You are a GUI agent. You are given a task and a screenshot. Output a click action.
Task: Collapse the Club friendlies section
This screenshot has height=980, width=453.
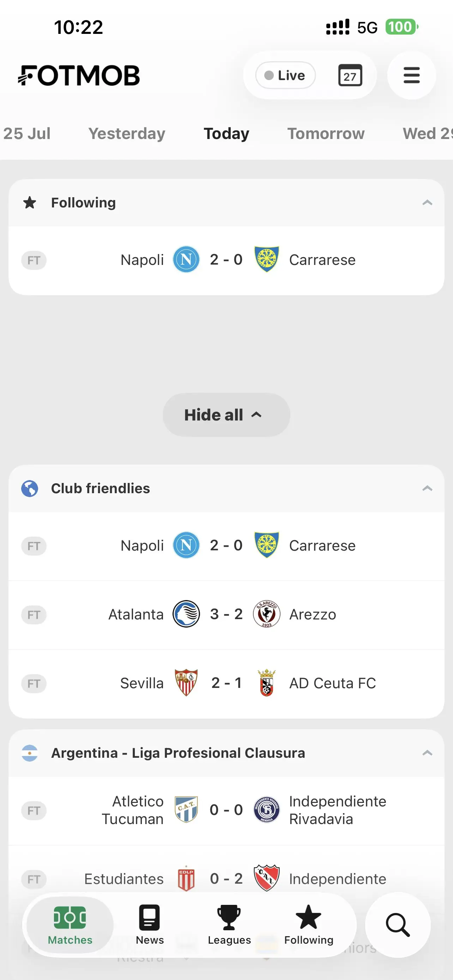coord(427,488)
